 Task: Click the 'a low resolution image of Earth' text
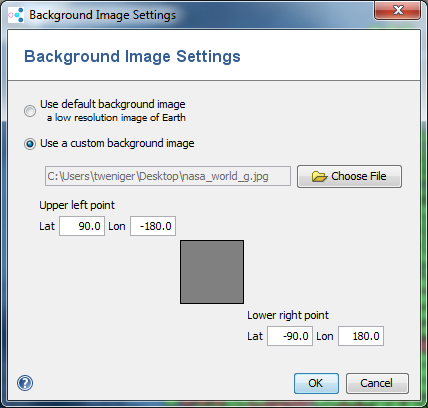pyautogui.click(x=116, y=118)
